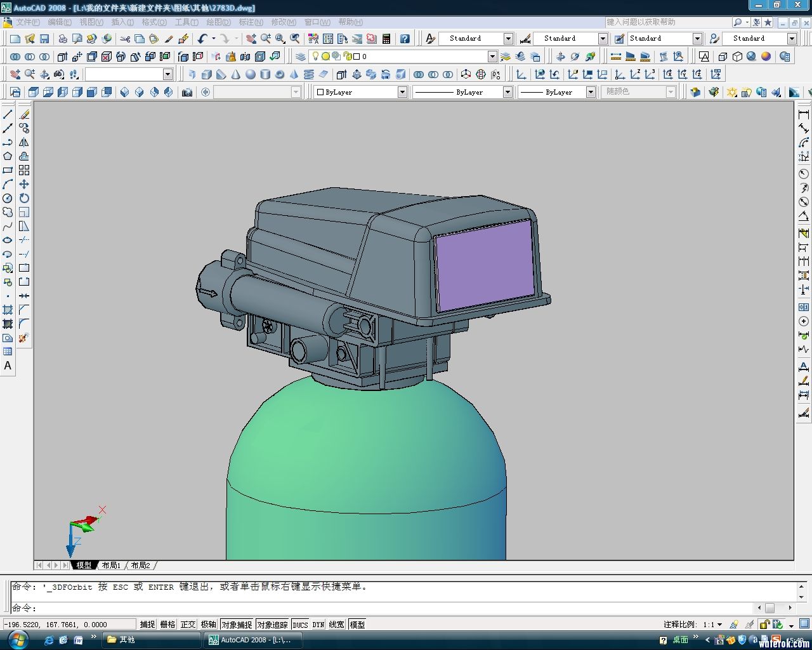The height and width of the screenshot is (650, 812).
Task: Switch to the 布局1 layout tab
Action: point(111,565)
